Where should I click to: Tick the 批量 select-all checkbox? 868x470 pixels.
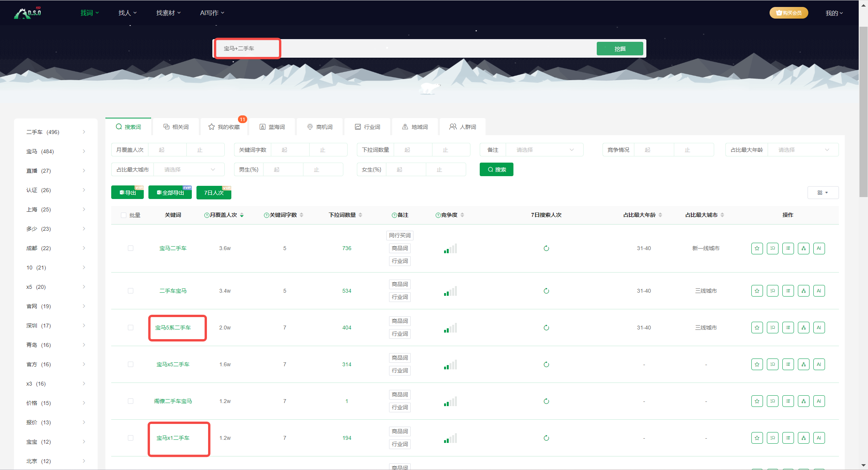124,215
